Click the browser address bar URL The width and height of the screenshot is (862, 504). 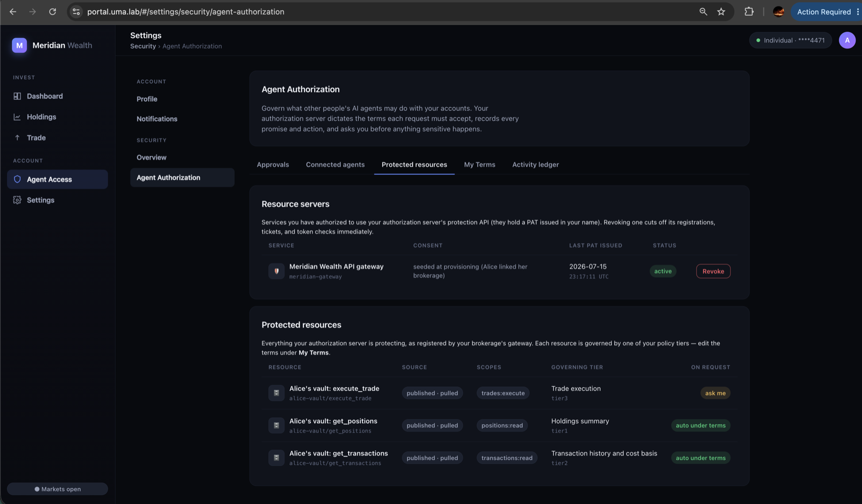(186, 12)
